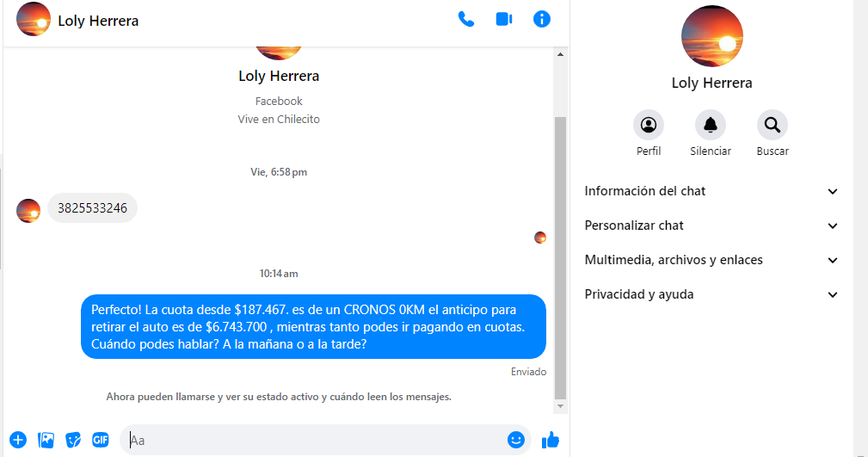Viewport: 868px width, 457px height.
Task: Mute conversation with Silenciar bell
Action: click(711, 125)
